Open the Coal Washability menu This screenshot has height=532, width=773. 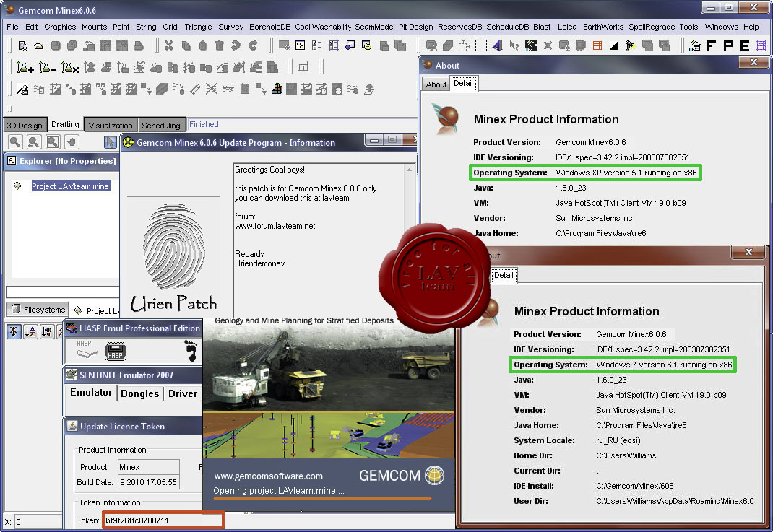pyautogui.click(x=323, y=27)
